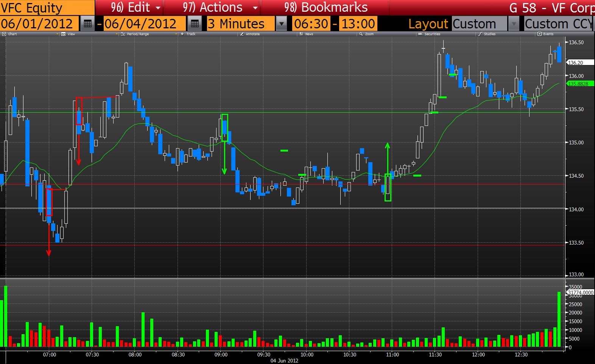Click the 07:30 time axis label
The image size is (595, 364).
[x=92, y=355]
